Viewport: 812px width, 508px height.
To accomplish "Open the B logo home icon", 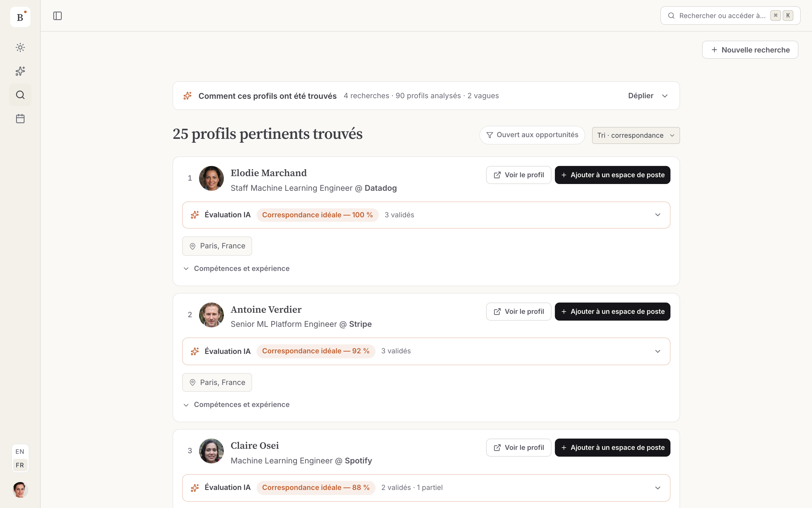I will (x=20, y=17).
